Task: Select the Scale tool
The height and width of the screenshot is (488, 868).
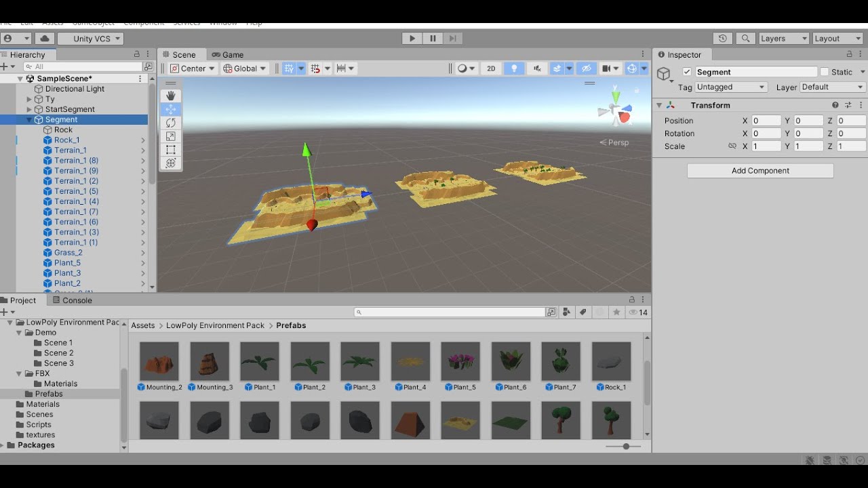Action: [x=170, y=136]
